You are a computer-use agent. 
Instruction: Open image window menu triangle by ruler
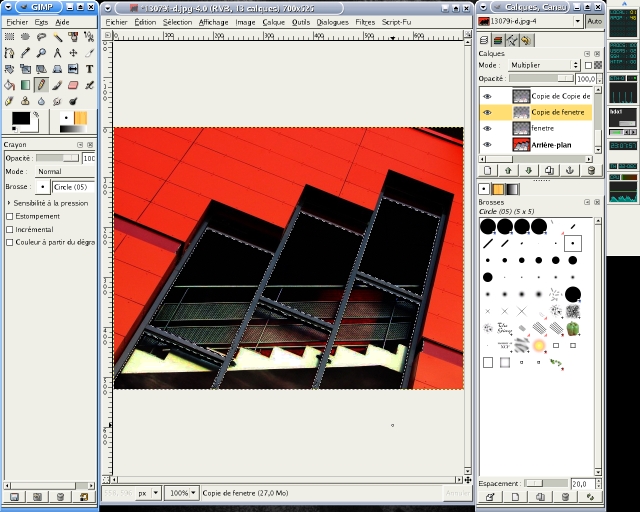coord(107,36)
